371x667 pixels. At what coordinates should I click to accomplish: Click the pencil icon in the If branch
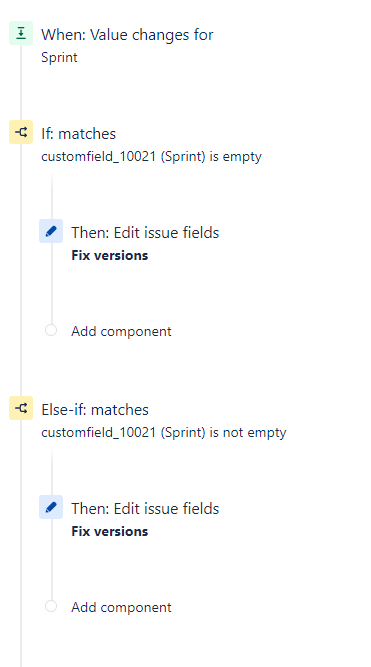51,231
